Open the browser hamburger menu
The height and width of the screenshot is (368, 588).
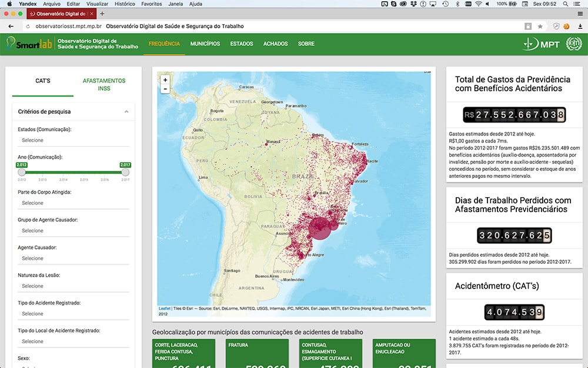(x=580, y=14)
